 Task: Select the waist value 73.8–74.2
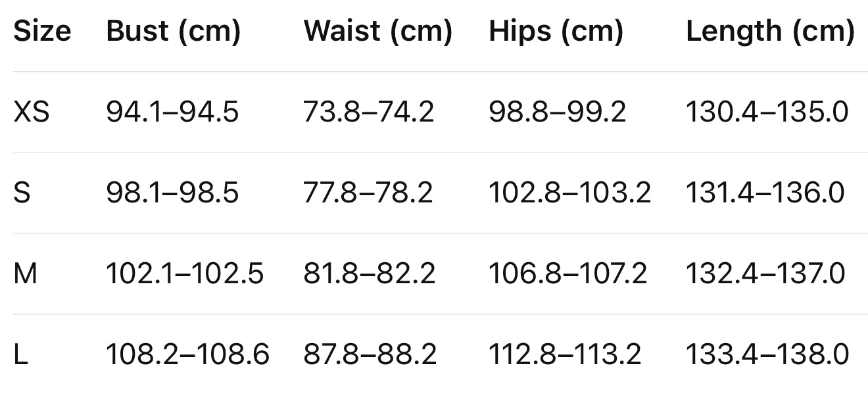368,112
